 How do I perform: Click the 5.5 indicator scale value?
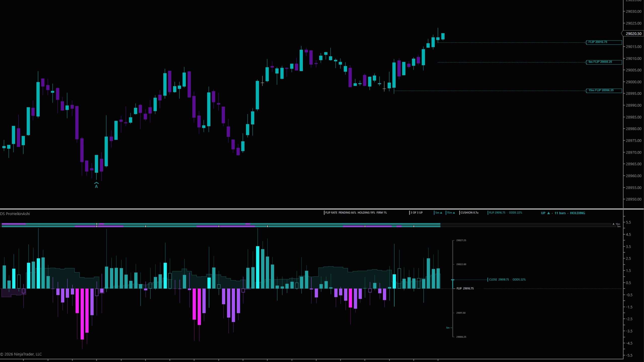tap(628, 222)
